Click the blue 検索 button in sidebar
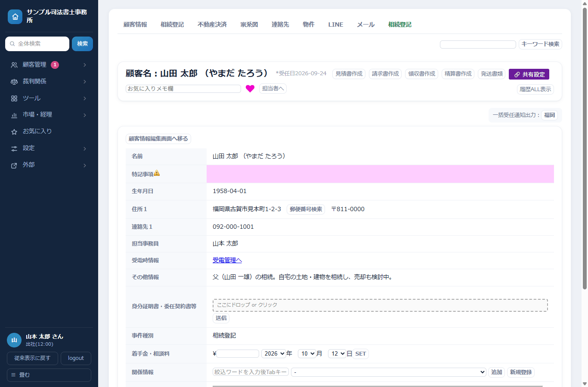The width and height of the screenshot is (588, 387). 82,44
